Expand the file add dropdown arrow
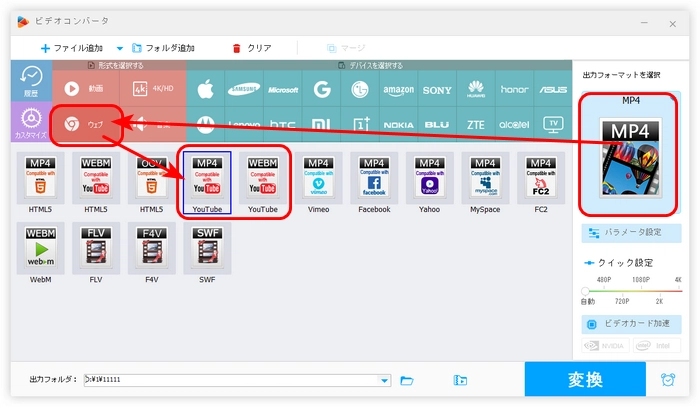Viewport: 700px width, 407px height. (120, 48)
